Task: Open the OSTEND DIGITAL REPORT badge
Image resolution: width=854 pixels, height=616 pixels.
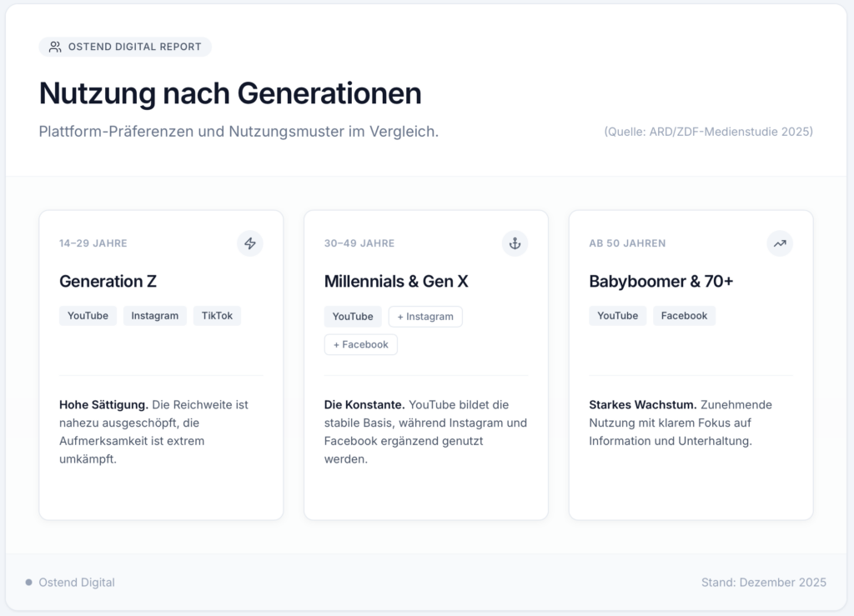Action: click(125, 47)
